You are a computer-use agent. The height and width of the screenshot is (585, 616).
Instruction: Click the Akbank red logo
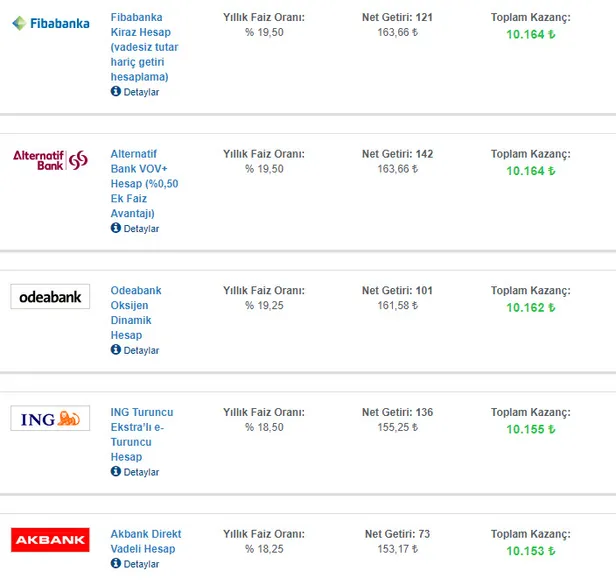point(50,540)
